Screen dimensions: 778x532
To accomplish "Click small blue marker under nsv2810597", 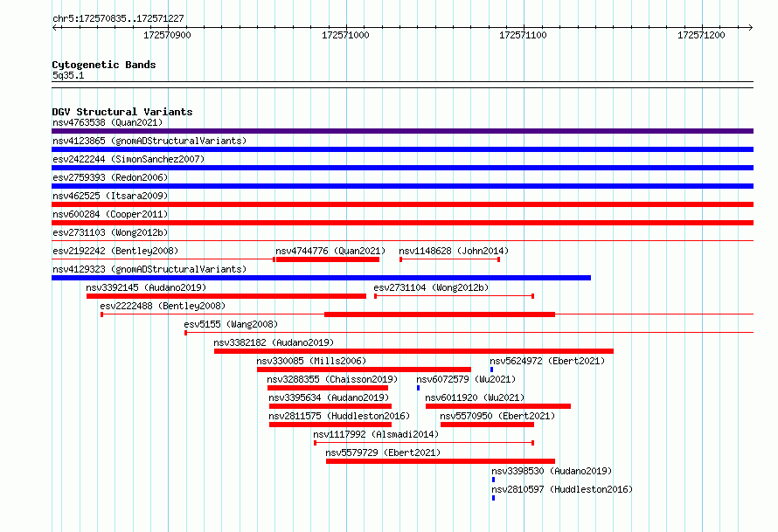I will (493, 498).
